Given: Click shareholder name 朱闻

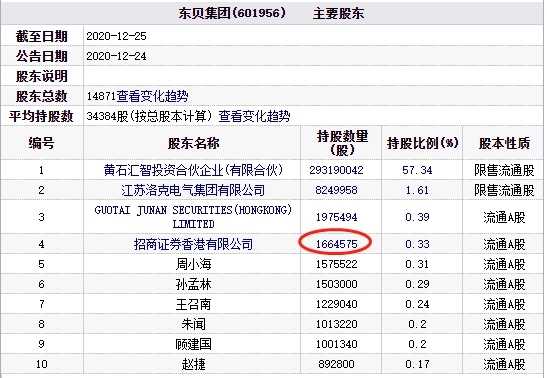Looking at the screenshot, I should (x=193, y=324).
